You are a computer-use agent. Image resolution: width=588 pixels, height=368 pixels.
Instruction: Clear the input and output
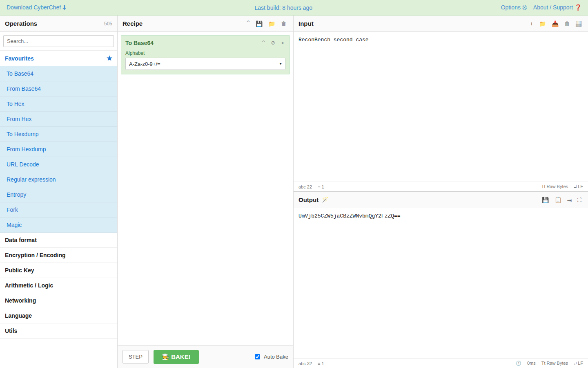(567, 24)
